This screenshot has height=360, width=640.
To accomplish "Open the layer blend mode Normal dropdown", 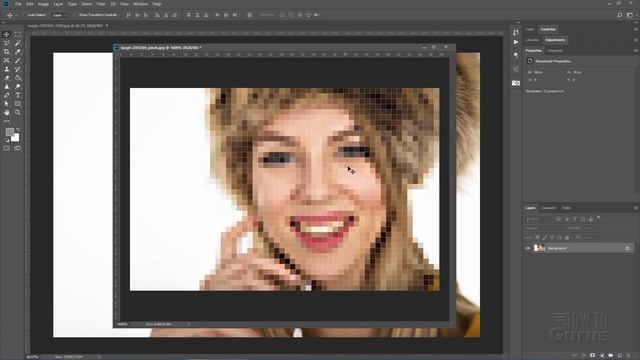I will point(545,229).
